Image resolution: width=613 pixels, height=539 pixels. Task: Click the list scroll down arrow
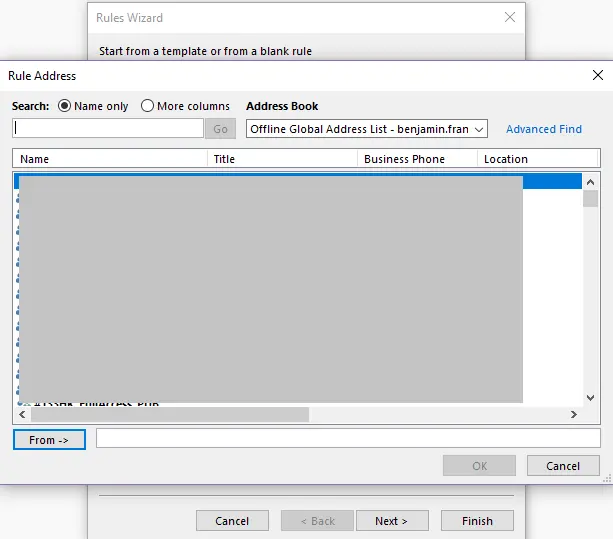tap(590, 398)
